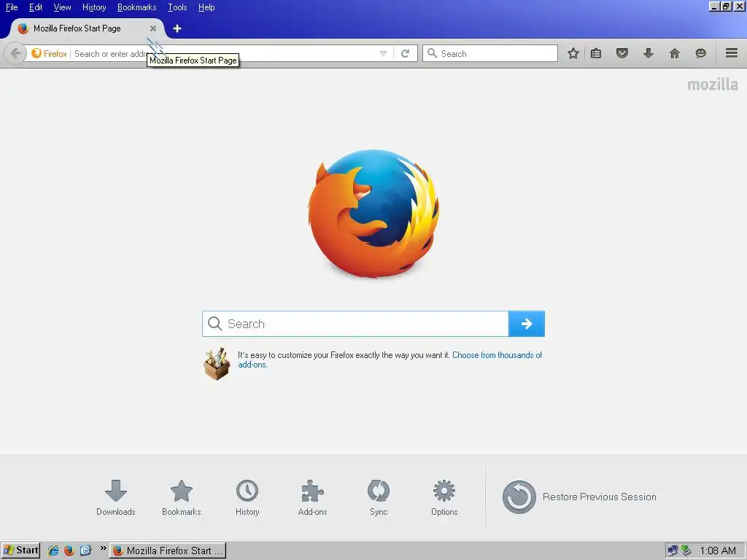The width and height of the screenshot is (747, 560).
Task: Click the Windows Start button
Action: click(20, 551)
